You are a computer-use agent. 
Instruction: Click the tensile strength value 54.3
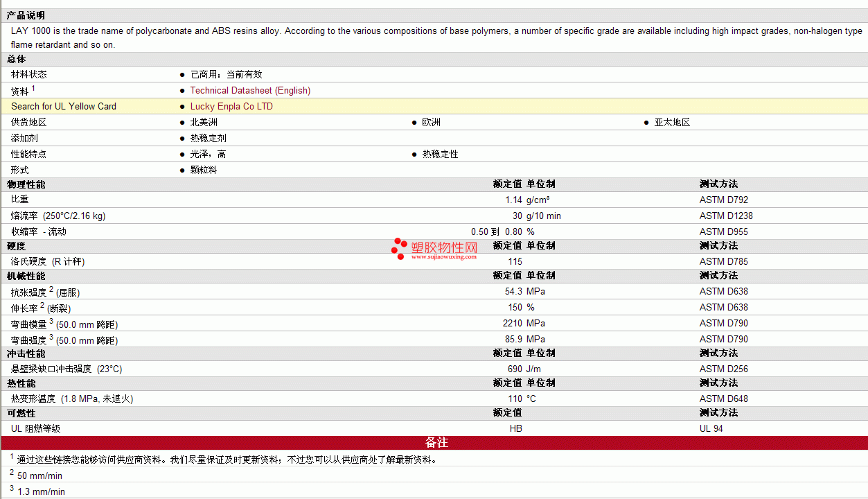coord(513,292)
